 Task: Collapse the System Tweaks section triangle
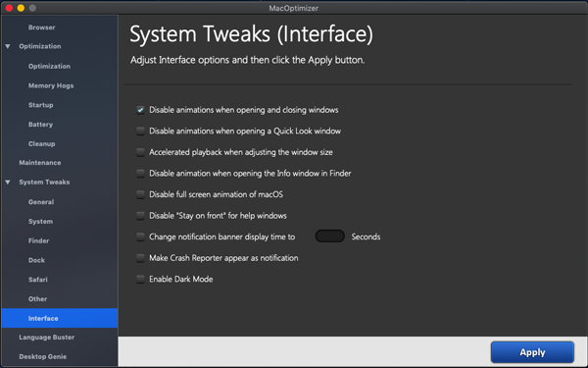pyautogui.click(x=8, y=183)
